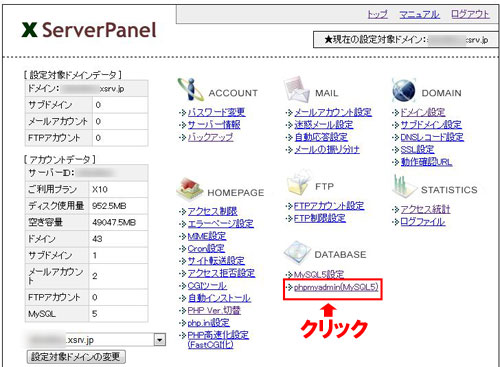This screenshot has height=367, width=500.
Task: Click the MAIL envelope icon
Action: [x=297, y=89]
